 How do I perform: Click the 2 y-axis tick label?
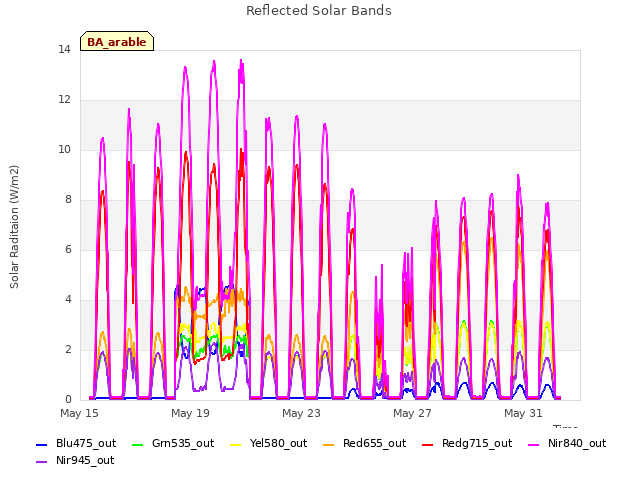(x=68, y=350)
